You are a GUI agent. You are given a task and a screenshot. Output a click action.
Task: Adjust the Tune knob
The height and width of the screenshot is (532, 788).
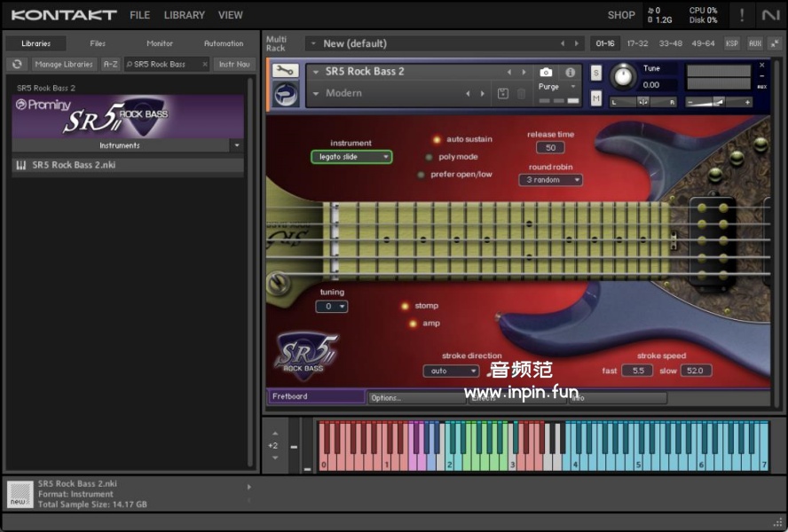(x=623, y=76)
